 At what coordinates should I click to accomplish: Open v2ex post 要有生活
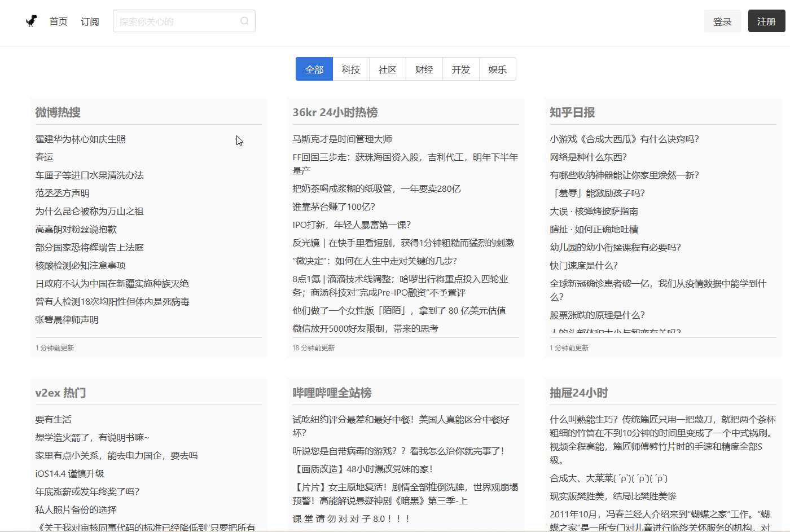pos(54,420)
